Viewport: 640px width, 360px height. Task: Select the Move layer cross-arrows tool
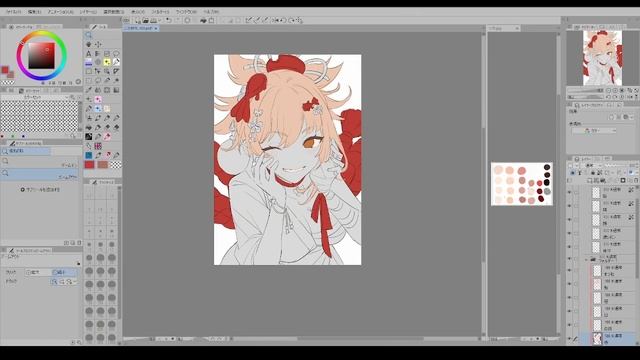(x=98, y=44)
